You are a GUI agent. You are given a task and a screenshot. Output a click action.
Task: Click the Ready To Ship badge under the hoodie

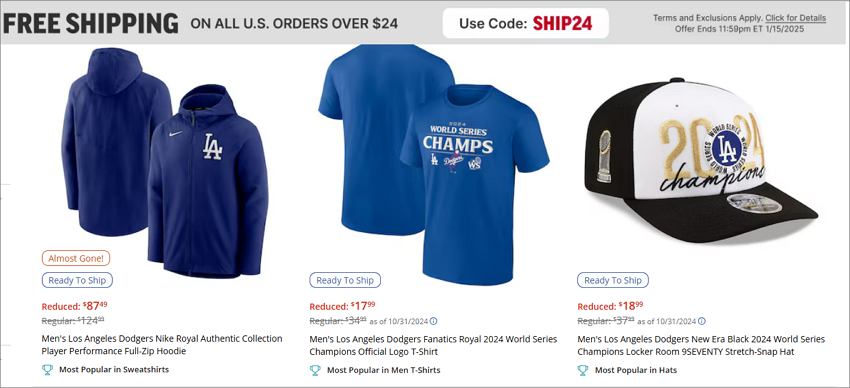pyautogui.click(x=78, y=280)
